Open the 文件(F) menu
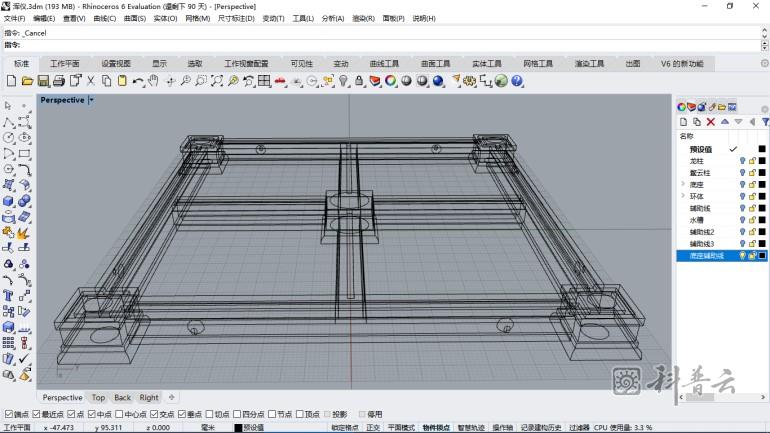Image resolution: width=770 pixels, height=433 pixels. point(14,18)
